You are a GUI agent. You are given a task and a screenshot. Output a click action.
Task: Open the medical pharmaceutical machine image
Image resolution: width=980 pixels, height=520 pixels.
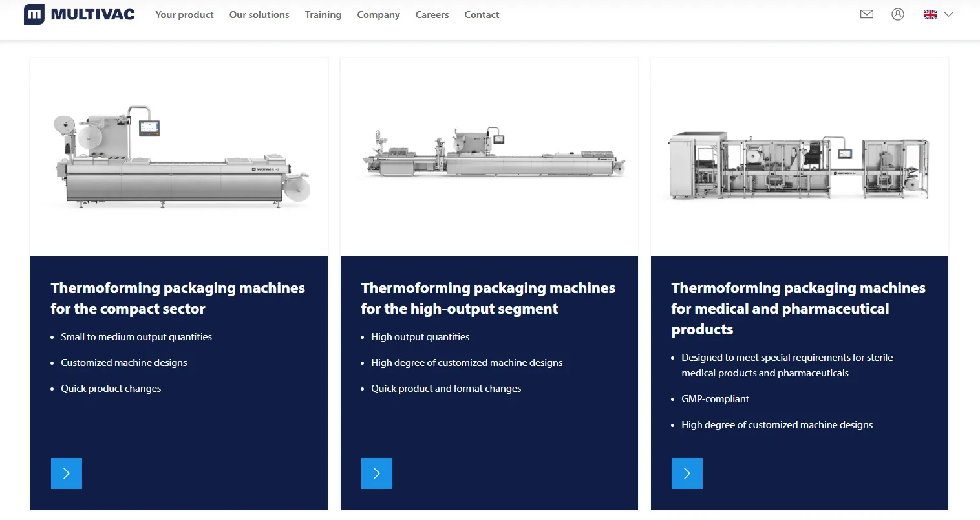click(x=800, y=157)
